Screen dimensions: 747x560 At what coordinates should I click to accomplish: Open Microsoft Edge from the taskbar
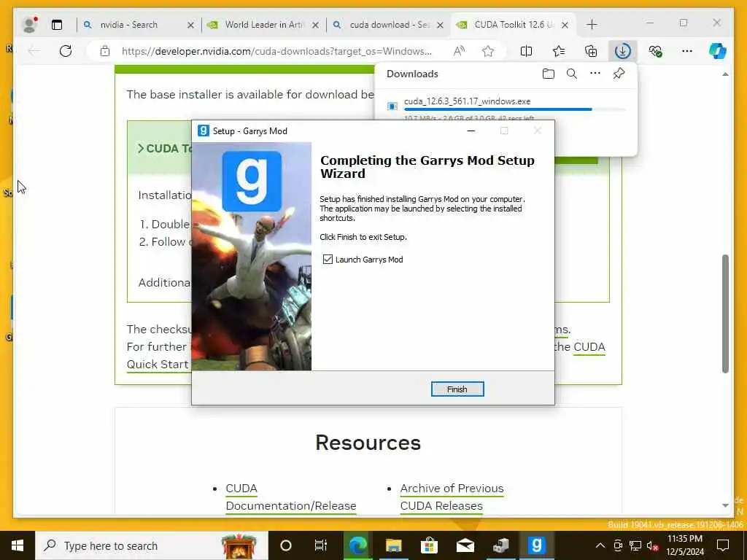coord(357,545)
